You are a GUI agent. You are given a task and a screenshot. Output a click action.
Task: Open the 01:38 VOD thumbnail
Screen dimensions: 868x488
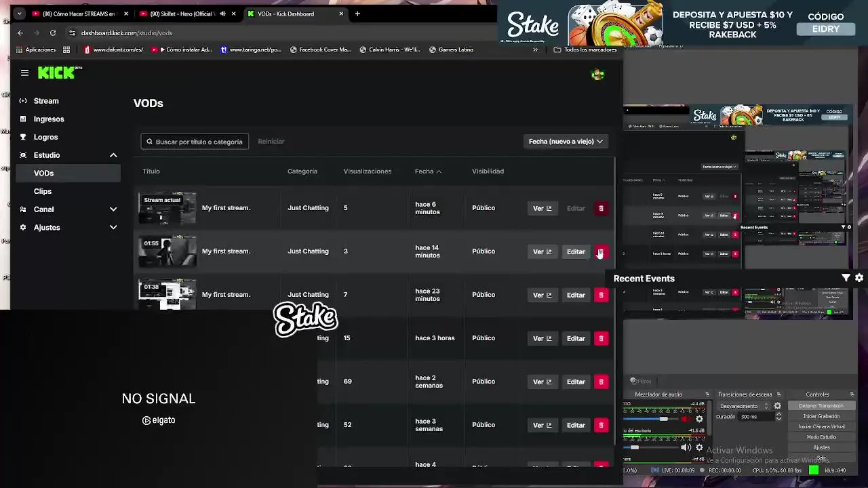pyautogui.click(x=167, y=295)
